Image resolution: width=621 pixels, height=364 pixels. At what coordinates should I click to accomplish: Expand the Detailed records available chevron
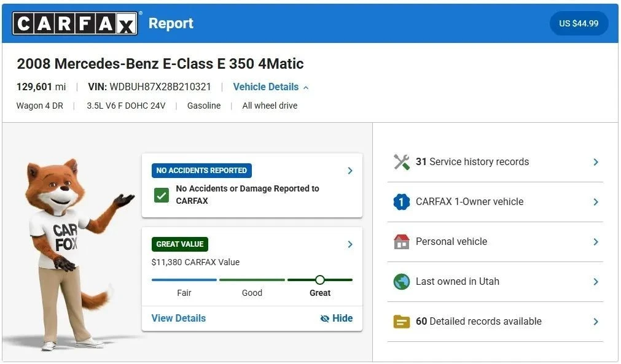point(596,322)
